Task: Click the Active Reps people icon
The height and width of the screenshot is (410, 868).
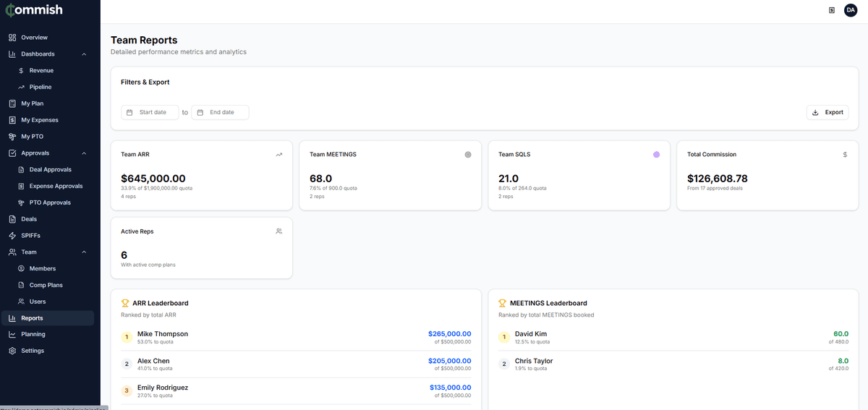Action: [x=279, y=231]
